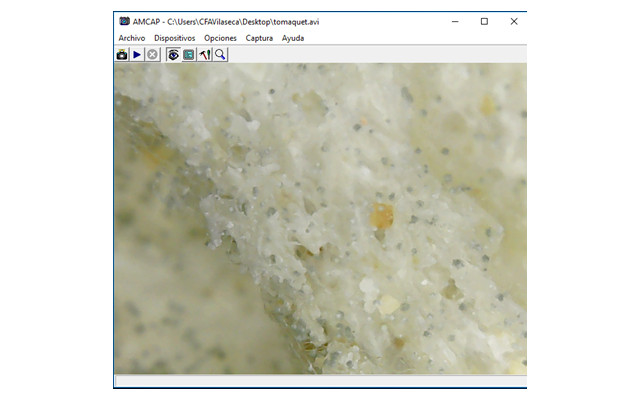Open the Archivo menu
The image size is (640, 400).
[131, 38]
